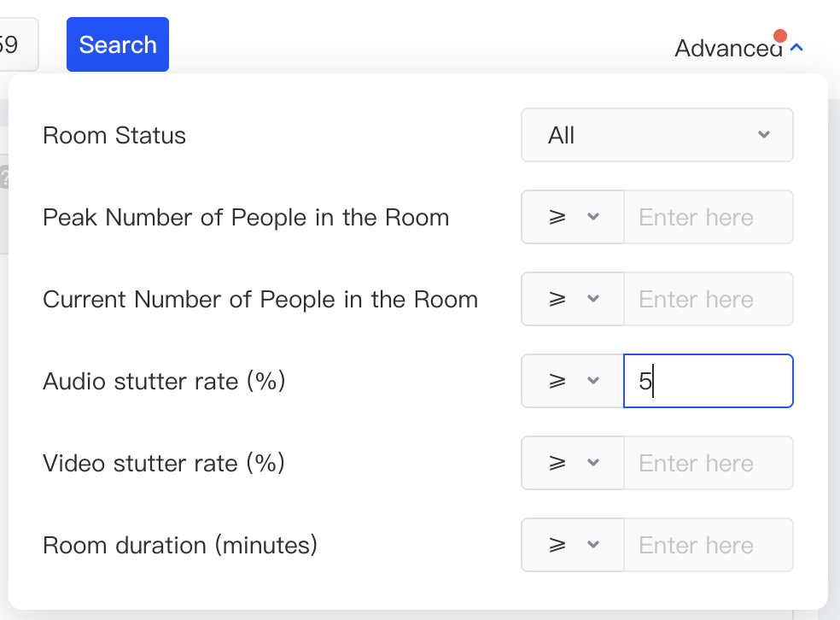Open the Room Status dropdown
The width and height of the screenshot is (840, 620).
tap(656, 135)
